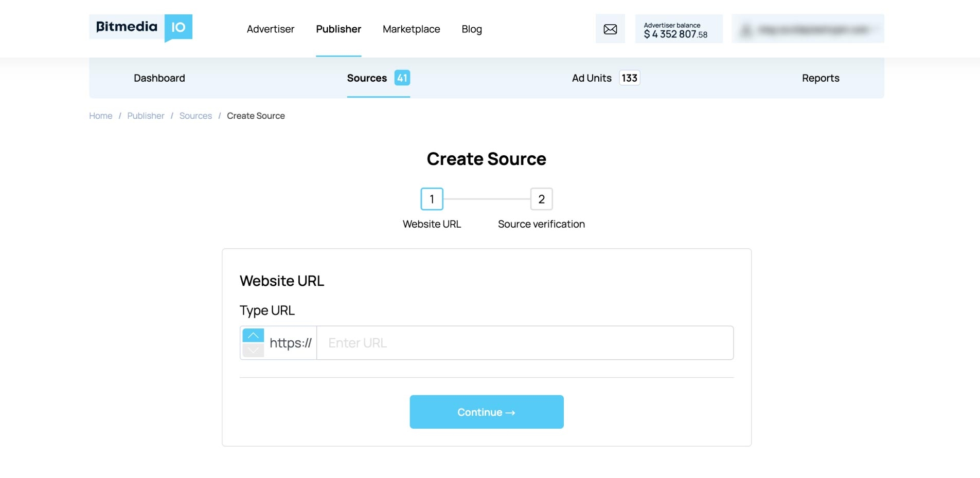Click the Sources count badge showing 41
The image size is (980, 478).
click(403, 78)
